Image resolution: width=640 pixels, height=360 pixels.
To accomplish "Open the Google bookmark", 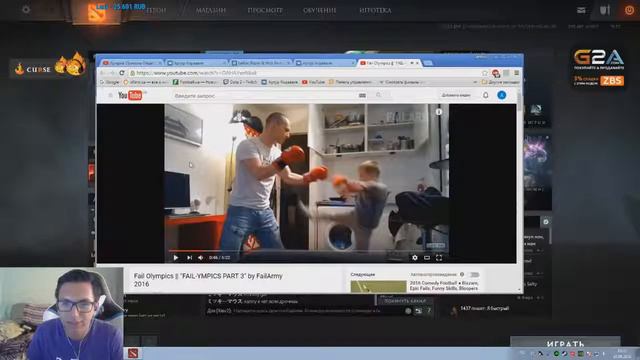I will [x=110, y=82].
